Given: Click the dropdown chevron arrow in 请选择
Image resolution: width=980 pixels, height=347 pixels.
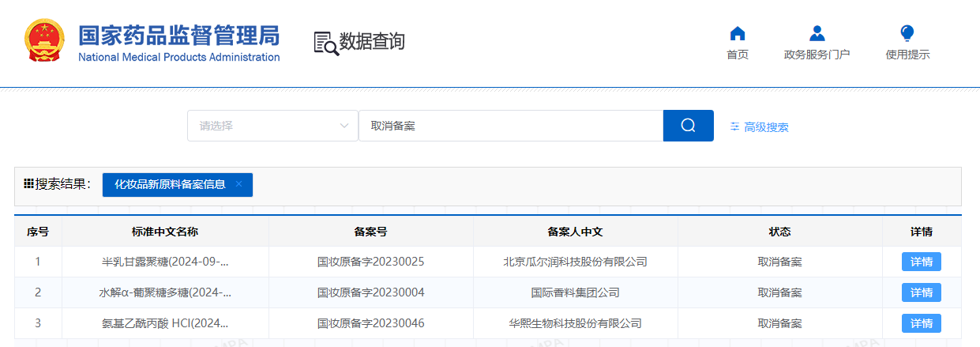Looking at the screenshot, I should [344, 126].
